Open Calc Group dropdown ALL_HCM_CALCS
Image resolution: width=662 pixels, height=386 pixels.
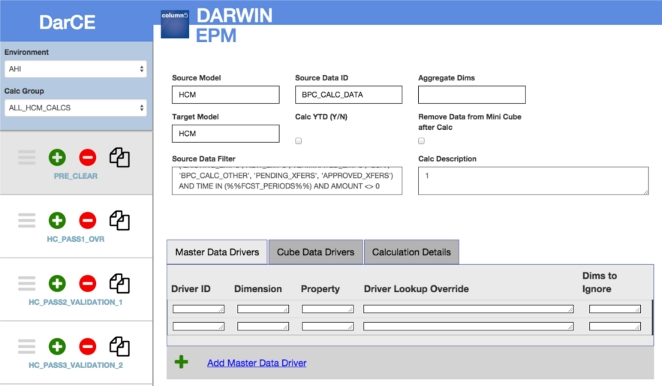point(76,108)
